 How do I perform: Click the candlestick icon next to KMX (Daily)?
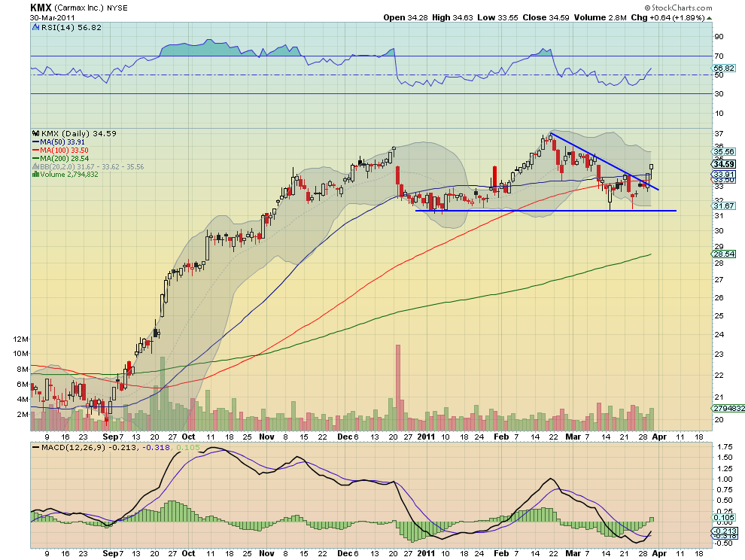[x=35, y=133]
